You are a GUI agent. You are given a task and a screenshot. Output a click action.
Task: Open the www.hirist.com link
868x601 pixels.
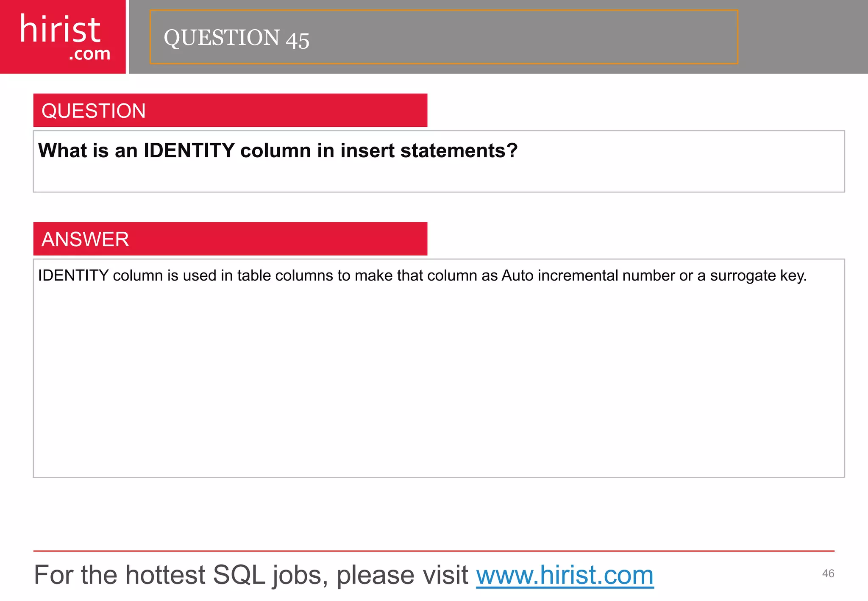pyautogui.click(x=565, y=575)
